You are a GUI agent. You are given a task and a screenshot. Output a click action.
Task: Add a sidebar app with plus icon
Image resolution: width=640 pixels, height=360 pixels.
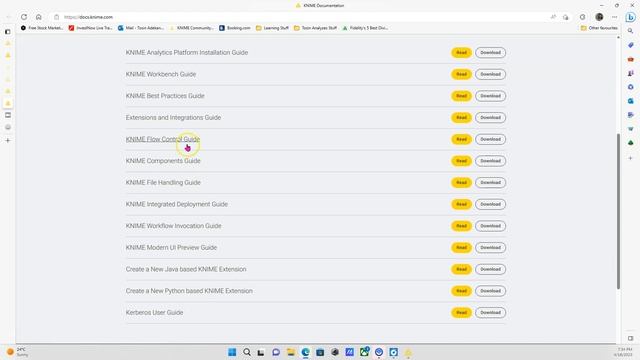point(631,158)
